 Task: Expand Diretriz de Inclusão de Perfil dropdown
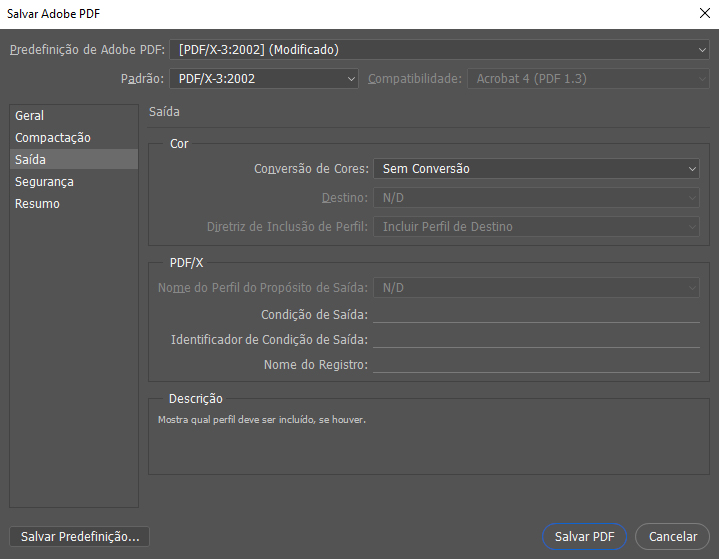536,227
